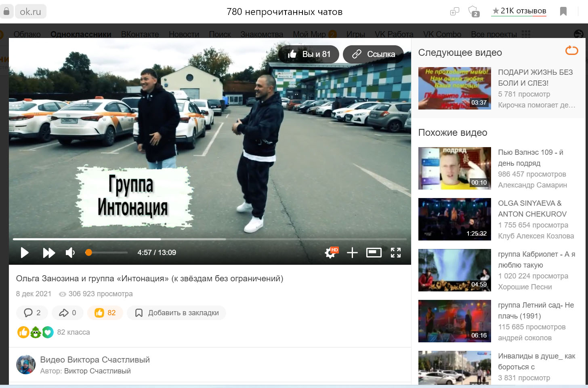Click the site lock icon
Image resolution: width=588 pixels, height=388 pixels.
click(6, 11)
